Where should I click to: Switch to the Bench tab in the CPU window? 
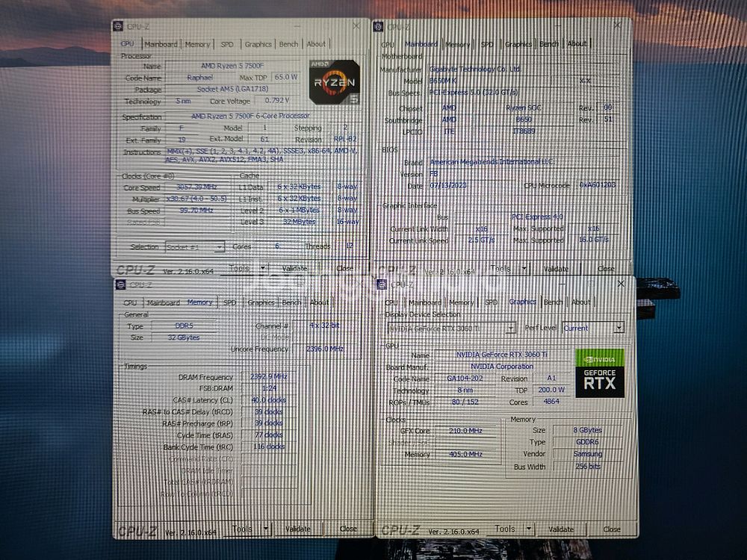[x=288, y=44]
